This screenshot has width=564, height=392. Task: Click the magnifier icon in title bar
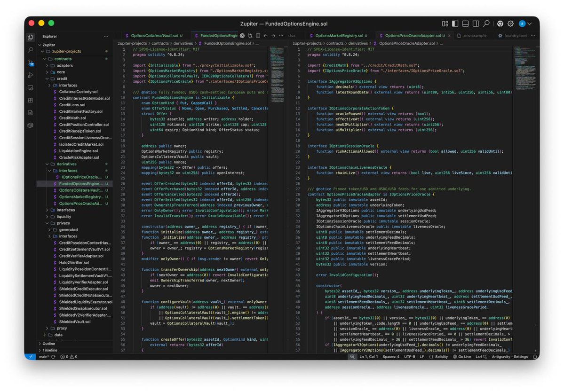coord(486,24)
